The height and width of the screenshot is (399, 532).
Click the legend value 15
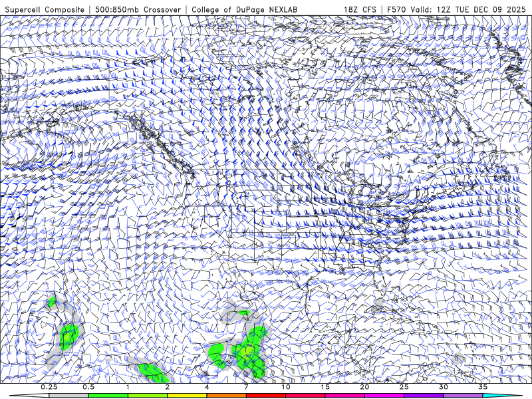tap(325, 387)
